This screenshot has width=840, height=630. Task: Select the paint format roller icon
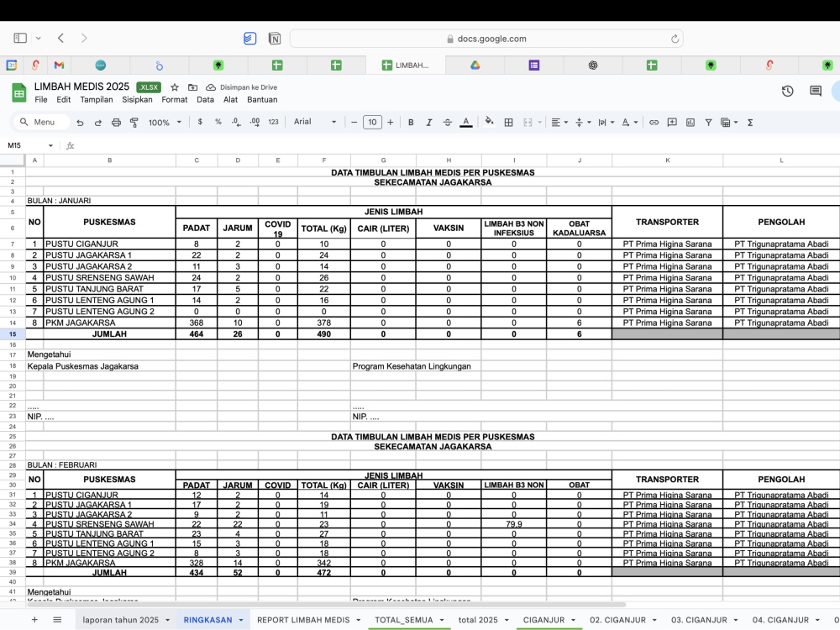134,123
